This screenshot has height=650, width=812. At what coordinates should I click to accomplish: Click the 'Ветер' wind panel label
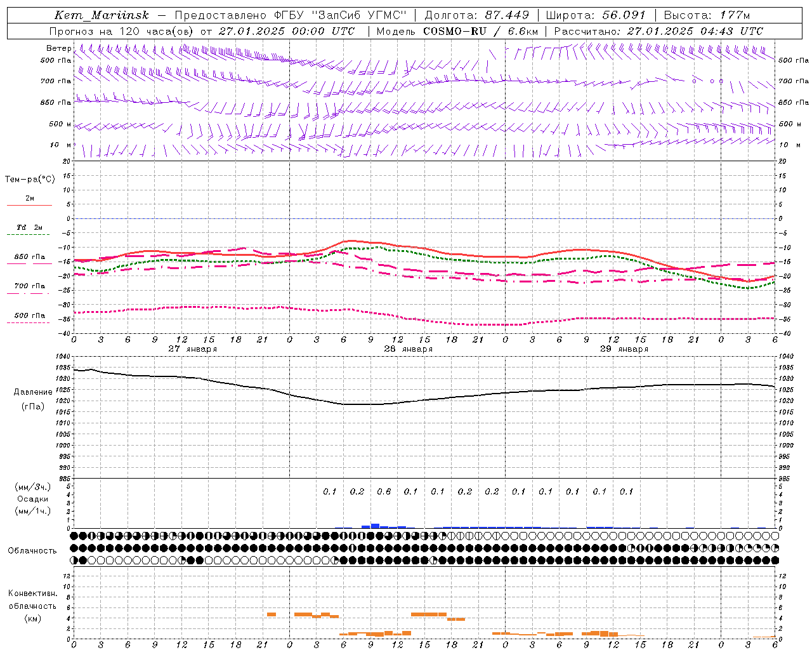click(58, 48)
